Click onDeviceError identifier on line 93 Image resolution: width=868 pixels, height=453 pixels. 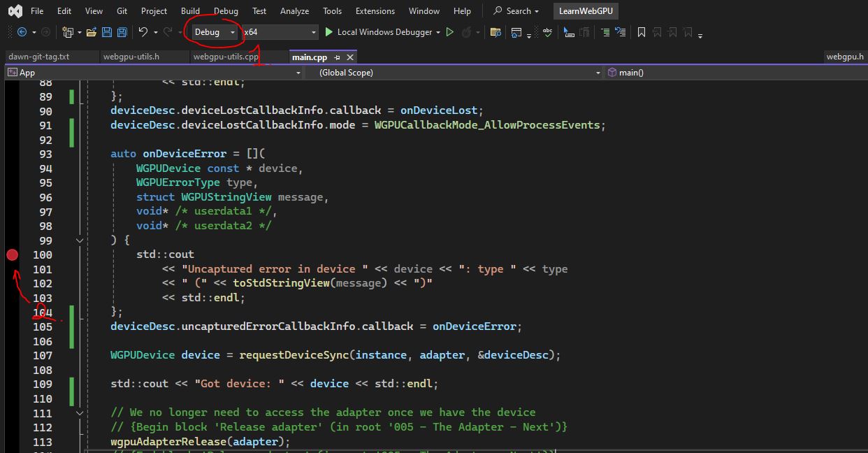185,154
